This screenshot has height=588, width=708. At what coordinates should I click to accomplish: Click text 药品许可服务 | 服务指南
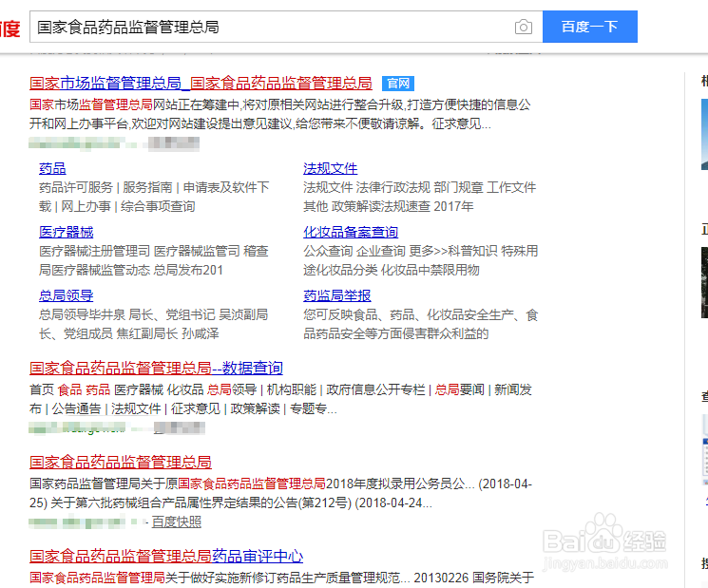pyautogui.click(x=105, y=187)
